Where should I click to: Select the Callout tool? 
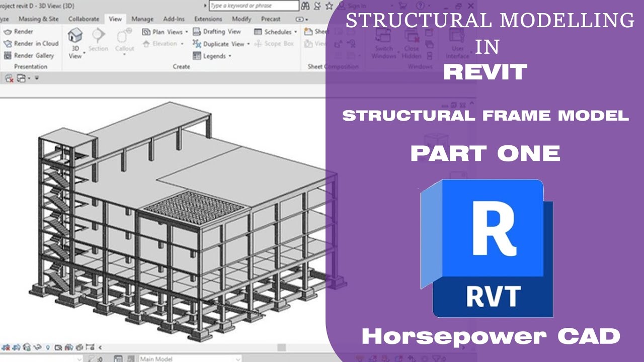click(124, 41)
